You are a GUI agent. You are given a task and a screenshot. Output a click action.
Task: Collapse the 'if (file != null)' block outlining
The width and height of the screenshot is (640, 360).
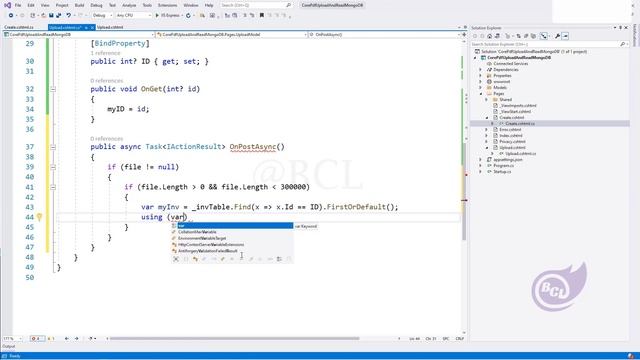[53, 167]
